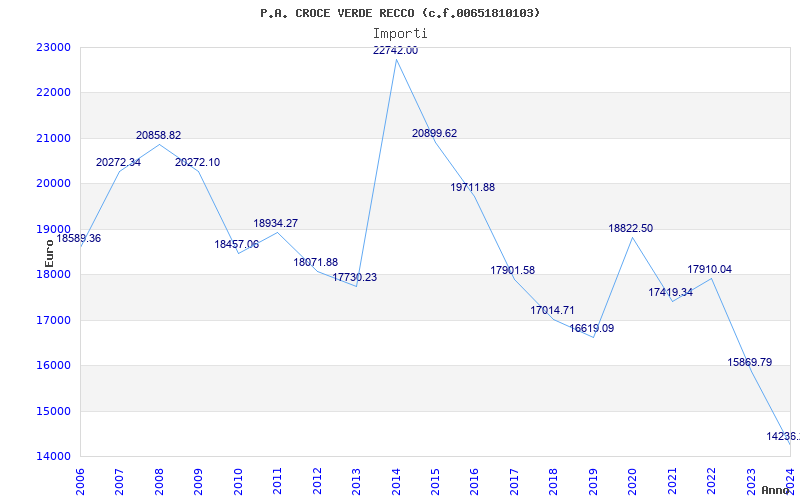Click the x-axis year 2019
Viewport: 800px width, 500px height.
point(593,481)
